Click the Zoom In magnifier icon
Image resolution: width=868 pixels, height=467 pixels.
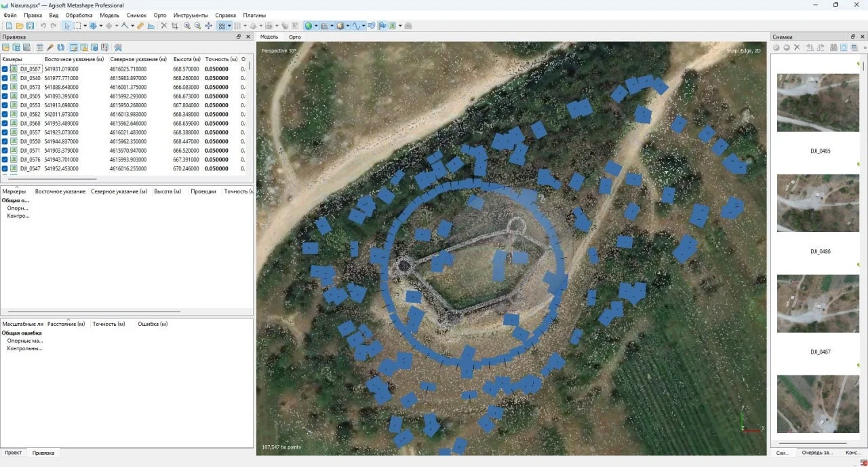186,26
